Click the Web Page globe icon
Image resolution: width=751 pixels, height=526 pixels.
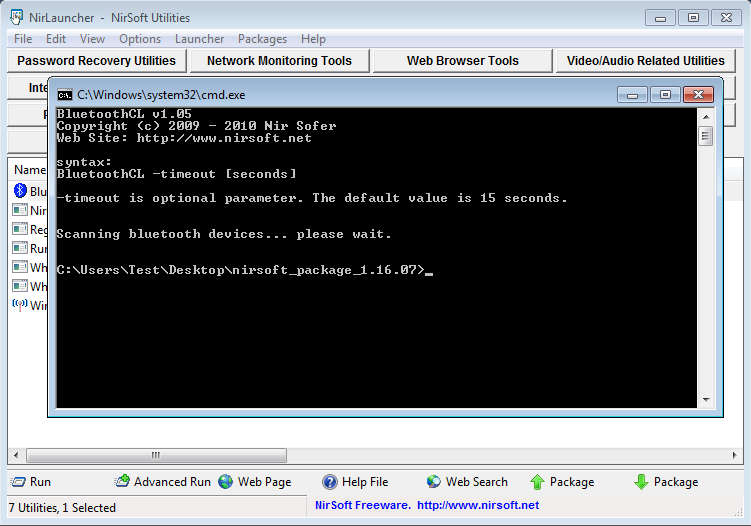coord(226,482)
